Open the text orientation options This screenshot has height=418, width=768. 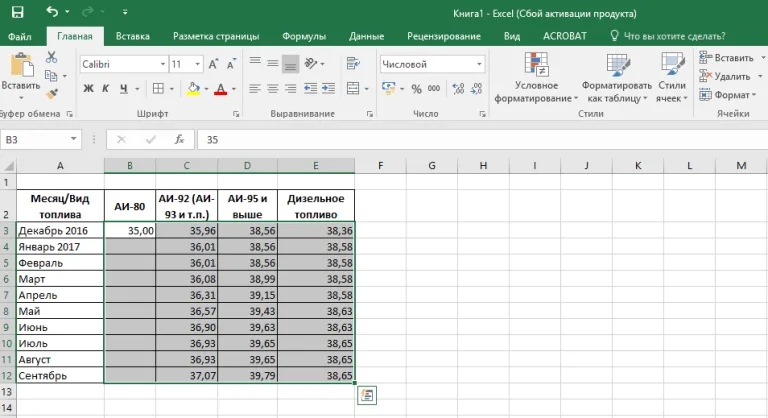[313, 63]
